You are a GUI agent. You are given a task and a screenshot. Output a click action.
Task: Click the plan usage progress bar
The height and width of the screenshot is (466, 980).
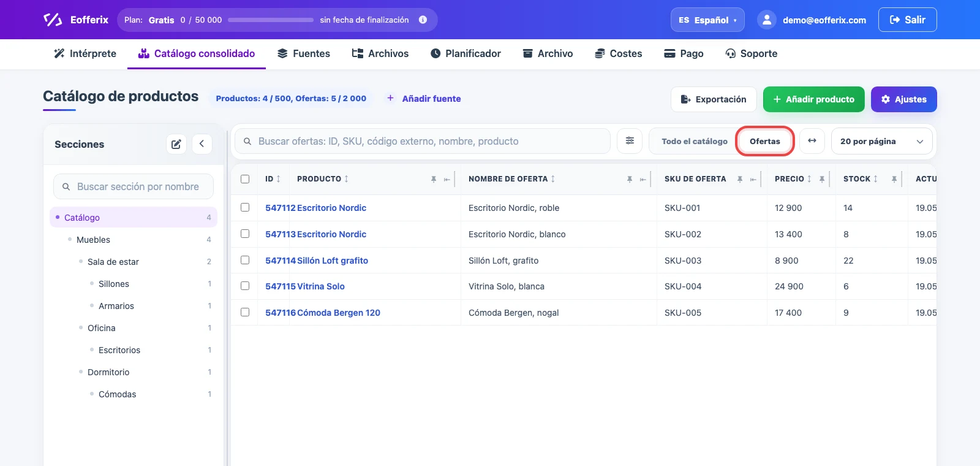pos(271,20)
